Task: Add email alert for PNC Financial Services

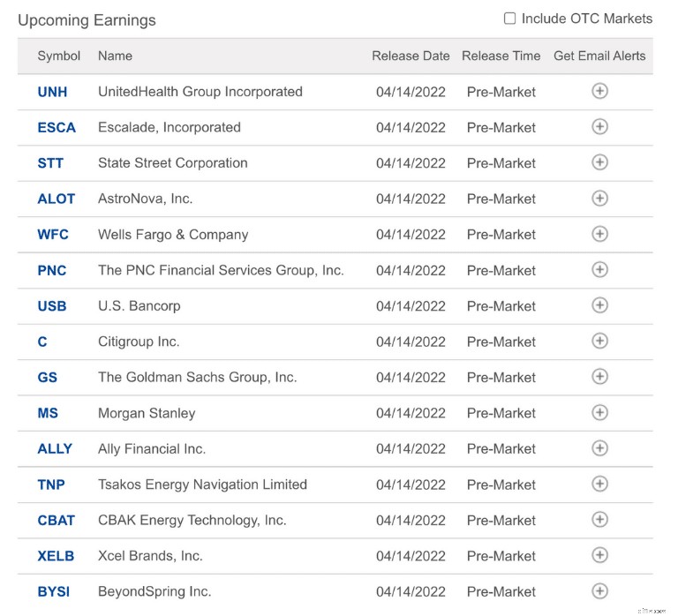Action: (599, 270)
